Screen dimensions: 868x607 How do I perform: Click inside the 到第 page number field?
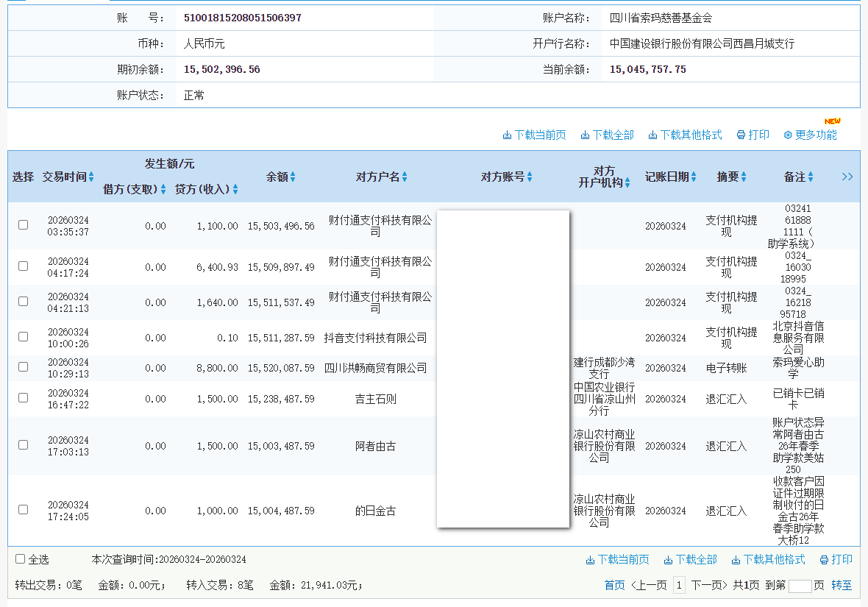[x=800, y=583]
